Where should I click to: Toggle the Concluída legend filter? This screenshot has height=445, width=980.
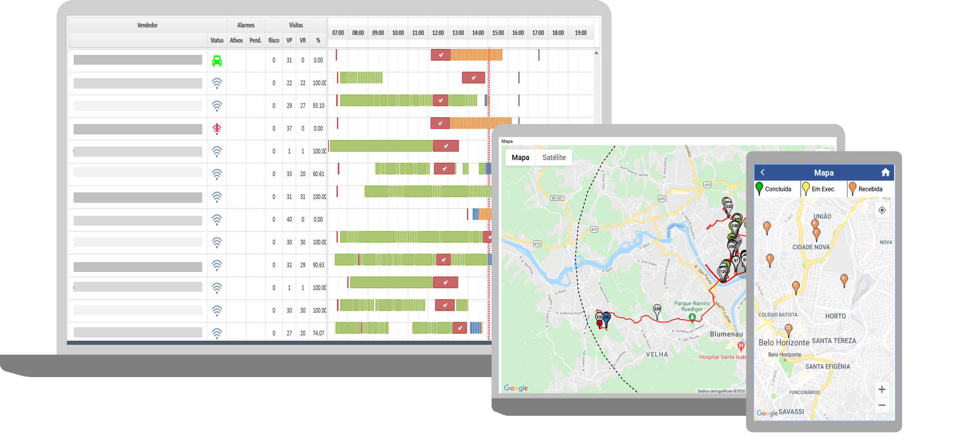pos(774,189)
